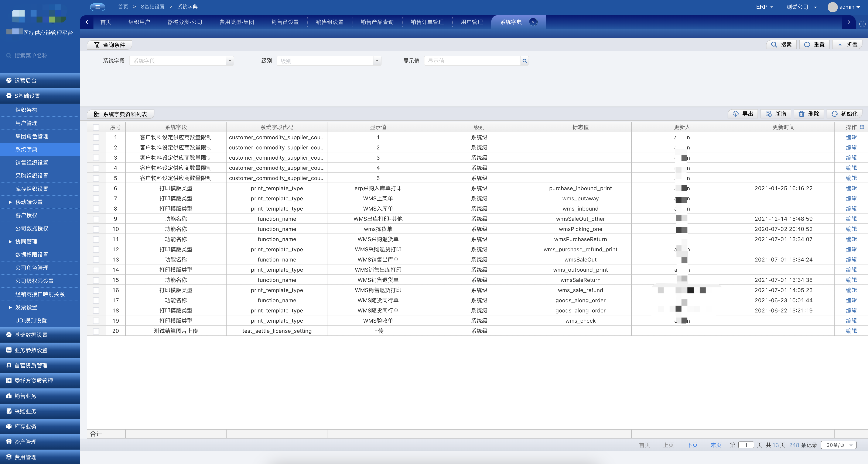868x464 pixels.
Task: Open 运营后台 sidebar section
Action: pyautogui.click(x=40, y=80)
